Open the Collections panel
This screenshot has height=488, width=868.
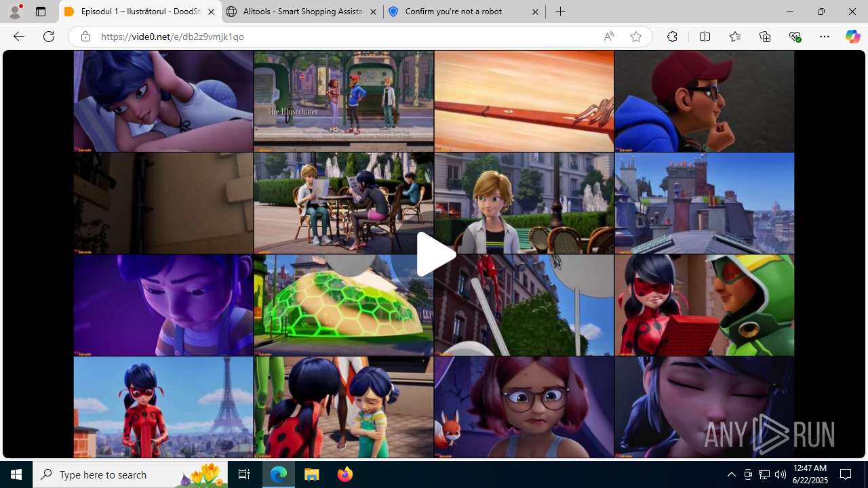point(765,37)
